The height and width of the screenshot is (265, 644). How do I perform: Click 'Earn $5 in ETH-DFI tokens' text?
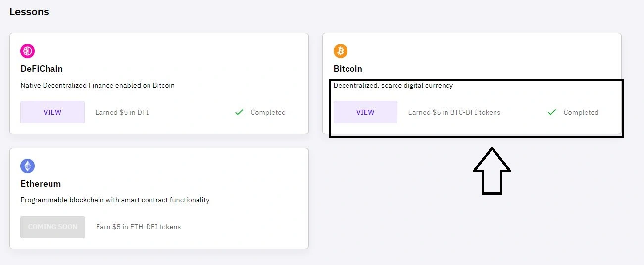139,227
